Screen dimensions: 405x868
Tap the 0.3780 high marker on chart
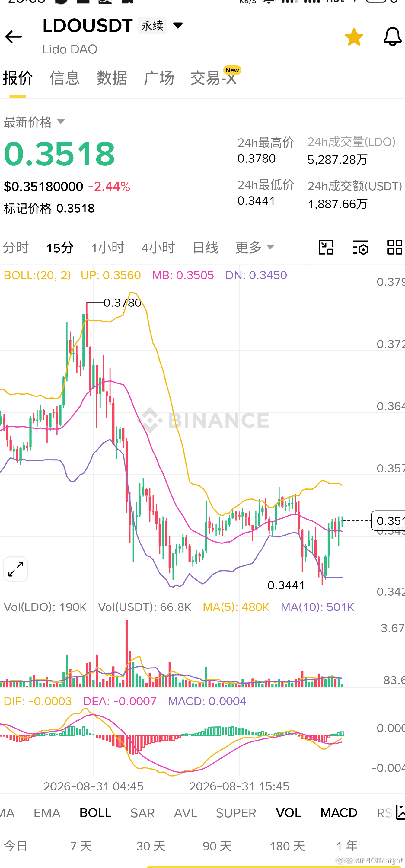pyautogui.click(x=122, y=303)
